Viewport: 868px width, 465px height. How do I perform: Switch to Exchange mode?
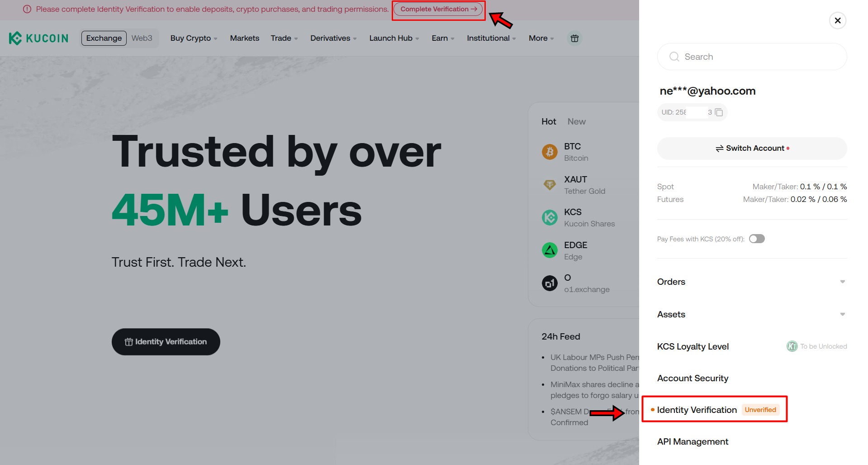click(104, 38)
